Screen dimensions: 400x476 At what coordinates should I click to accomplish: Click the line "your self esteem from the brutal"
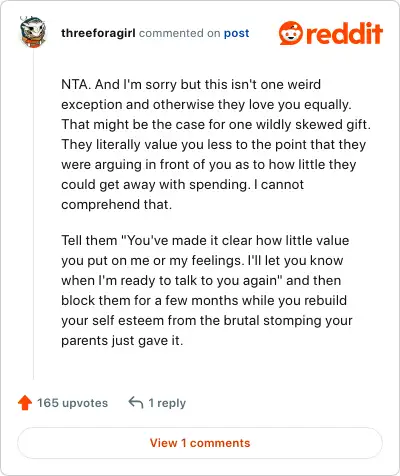click(207, 321)
